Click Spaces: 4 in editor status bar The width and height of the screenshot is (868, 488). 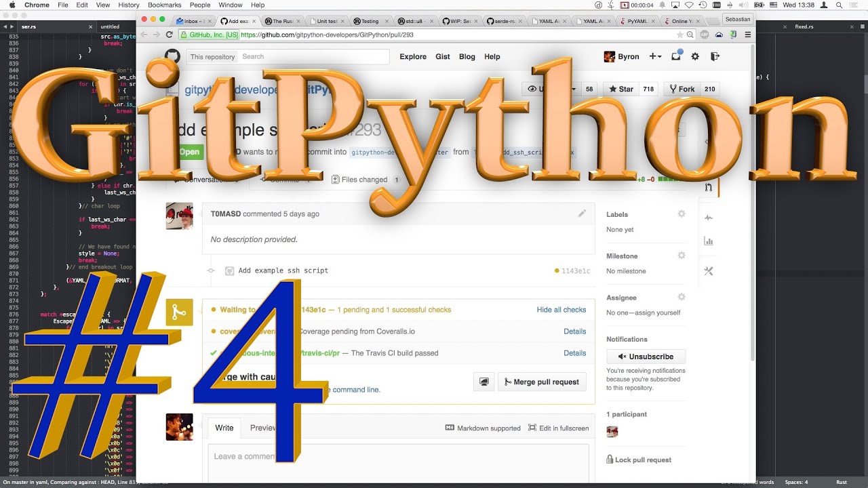coord(796,482)
